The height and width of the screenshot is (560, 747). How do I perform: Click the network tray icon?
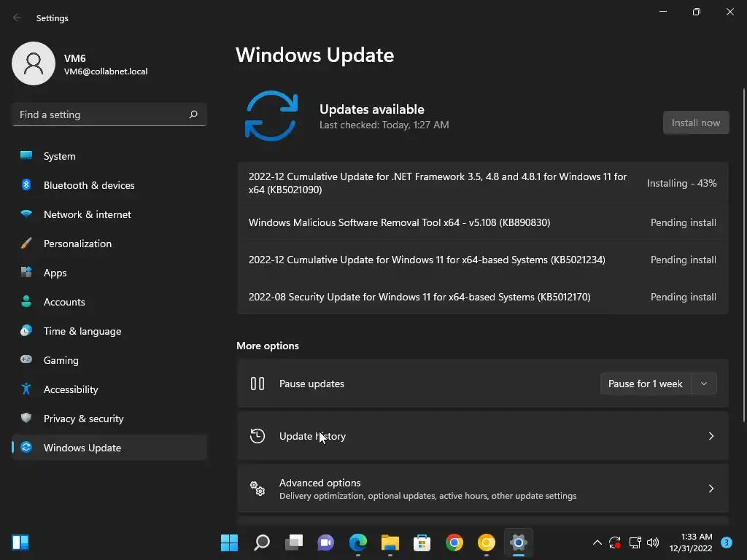635,542
